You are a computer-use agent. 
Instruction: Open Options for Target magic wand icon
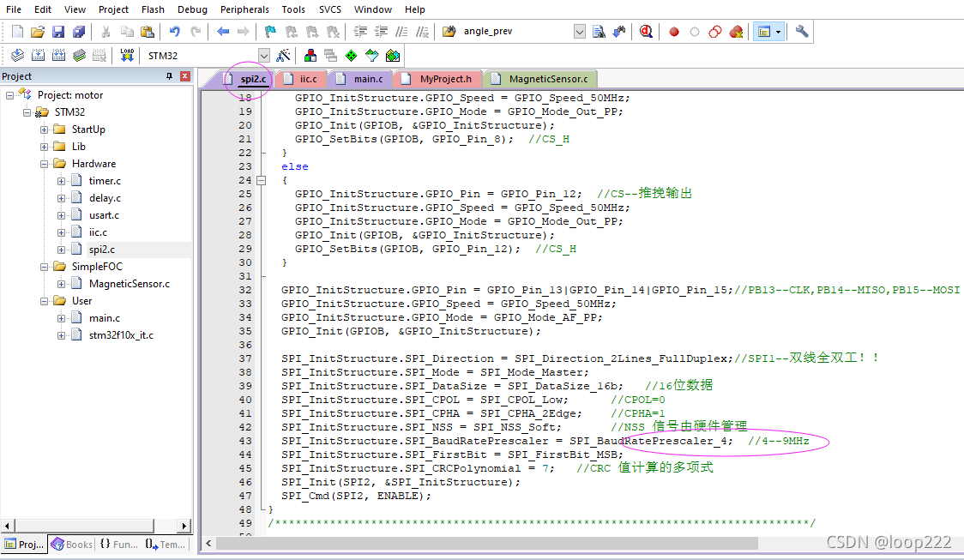pyautogui.click(x=283, y=56)
